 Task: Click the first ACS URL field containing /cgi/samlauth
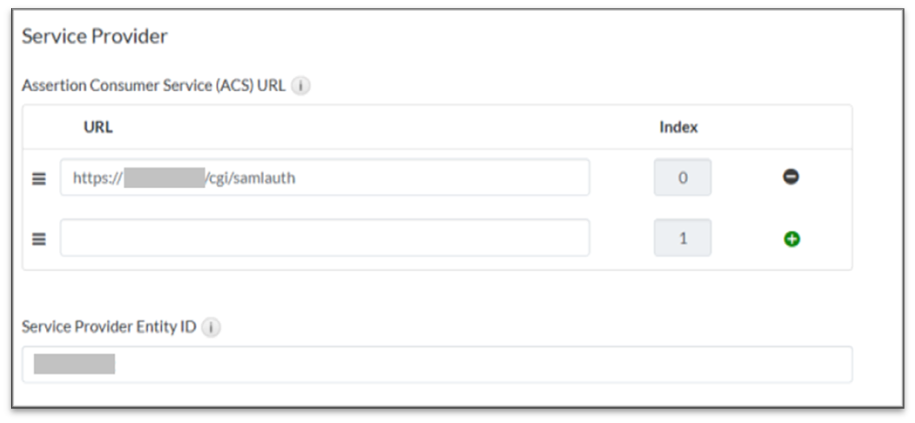[x=400, y=178]
